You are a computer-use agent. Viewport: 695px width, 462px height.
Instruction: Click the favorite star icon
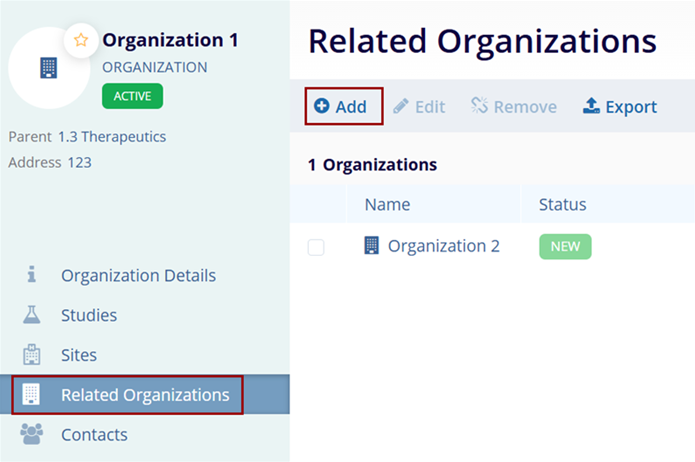pyautogui.click(x=81, y=40)
